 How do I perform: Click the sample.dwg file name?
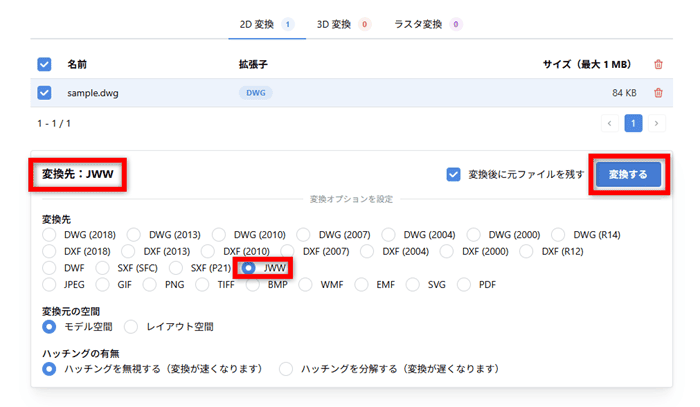click(x=93, y=93)
